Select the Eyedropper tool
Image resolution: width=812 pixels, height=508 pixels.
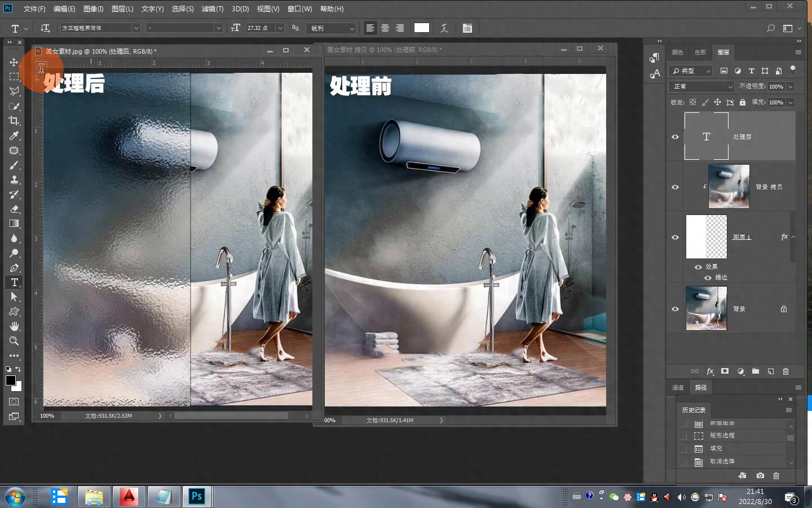pyautogui.click(x=14, y=135)
